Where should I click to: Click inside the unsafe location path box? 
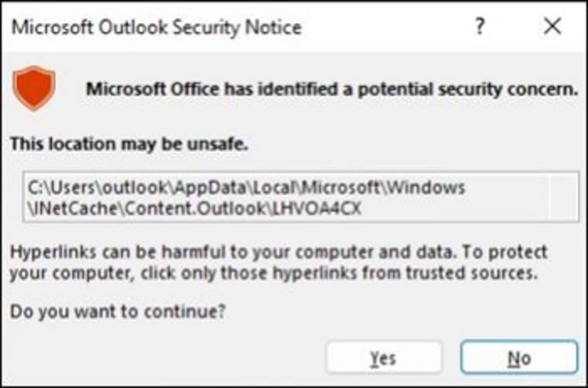click(301, 197)
